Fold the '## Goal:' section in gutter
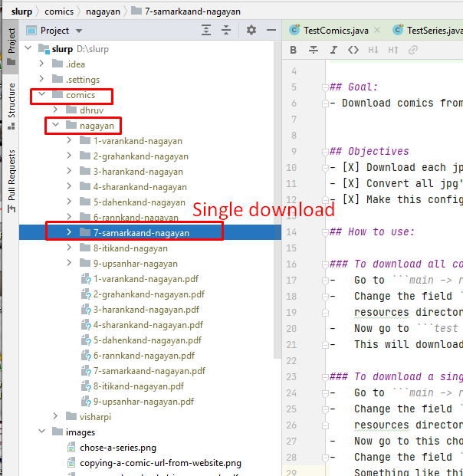 [325, 87]
